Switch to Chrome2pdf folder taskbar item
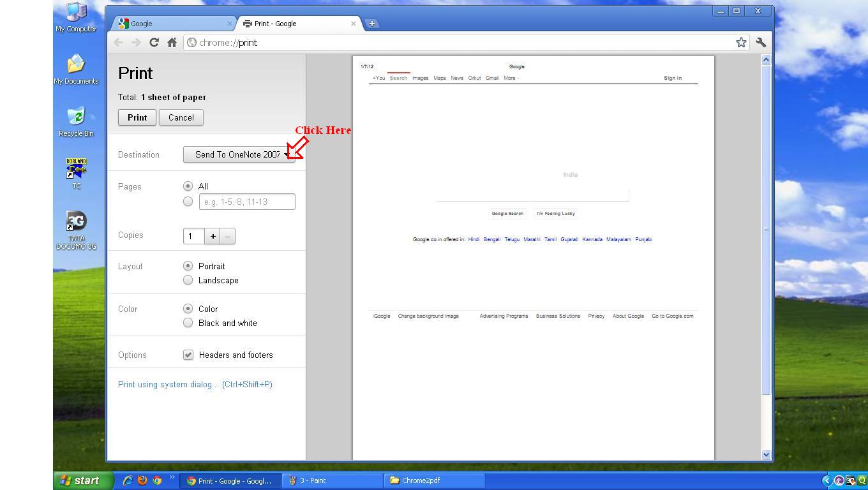 point(434,480)
